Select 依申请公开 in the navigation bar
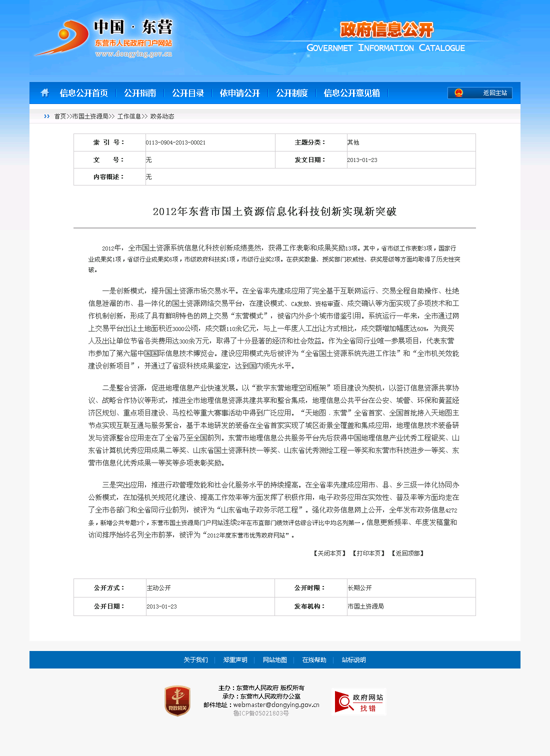Viewport: 550px width, 756px height. (240, 93)
